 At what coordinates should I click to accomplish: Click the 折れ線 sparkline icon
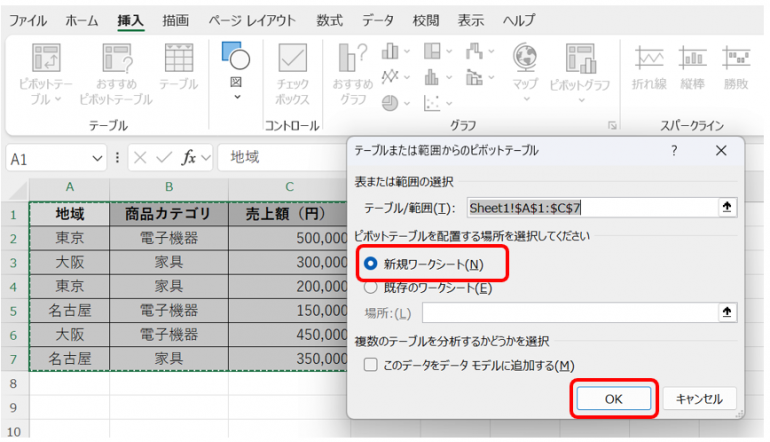pos(650,62)
